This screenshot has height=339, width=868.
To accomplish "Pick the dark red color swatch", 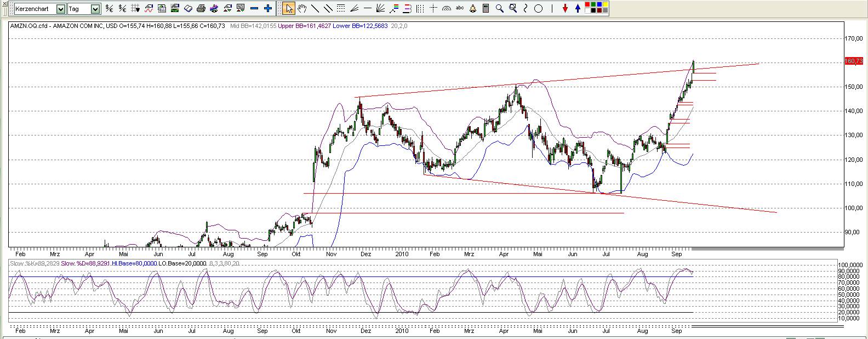I will click(x=599, y=10).
